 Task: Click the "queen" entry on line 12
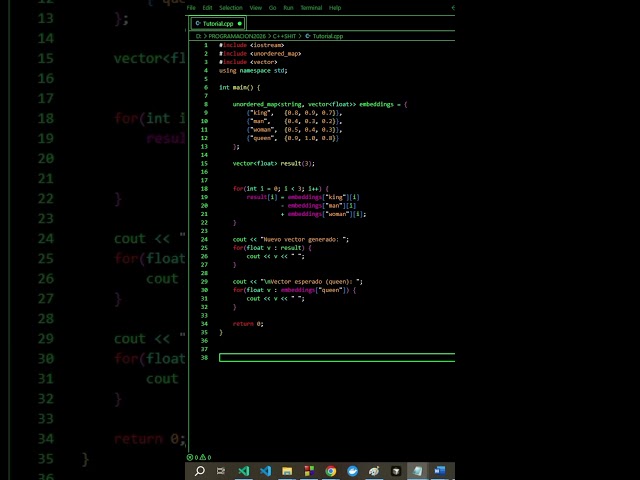(x=293, y=138)
